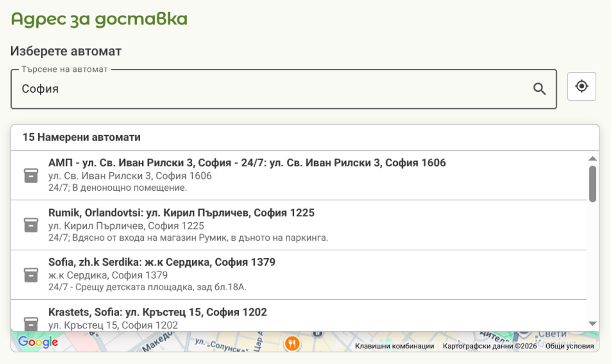Click the '15 Намерени автомати' header
This screenshot has width=612, height=364.
tap(82, 138)
